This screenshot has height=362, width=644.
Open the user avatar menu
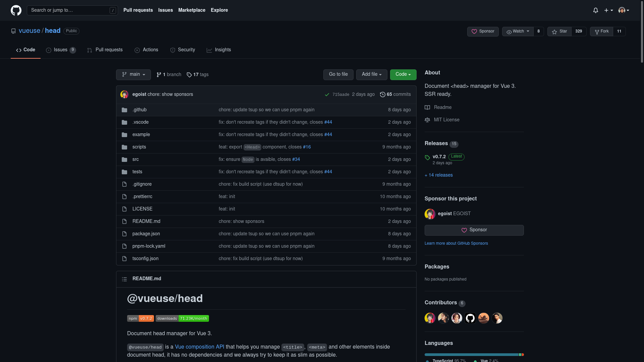(624, 10)
